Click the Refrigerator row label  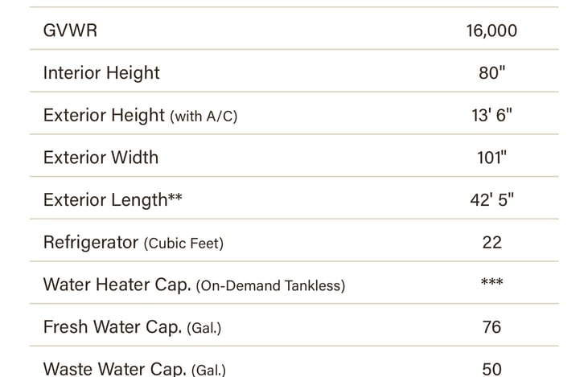click(x=91, y=242)
